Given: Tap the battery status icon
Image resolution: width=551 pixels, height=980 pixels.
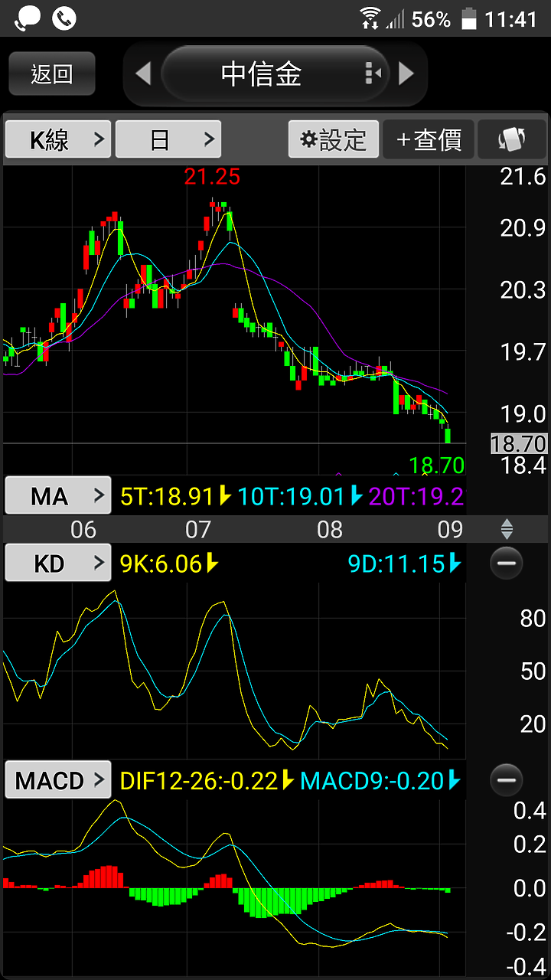Looking at the screenshot, I should tap(468, 18).
